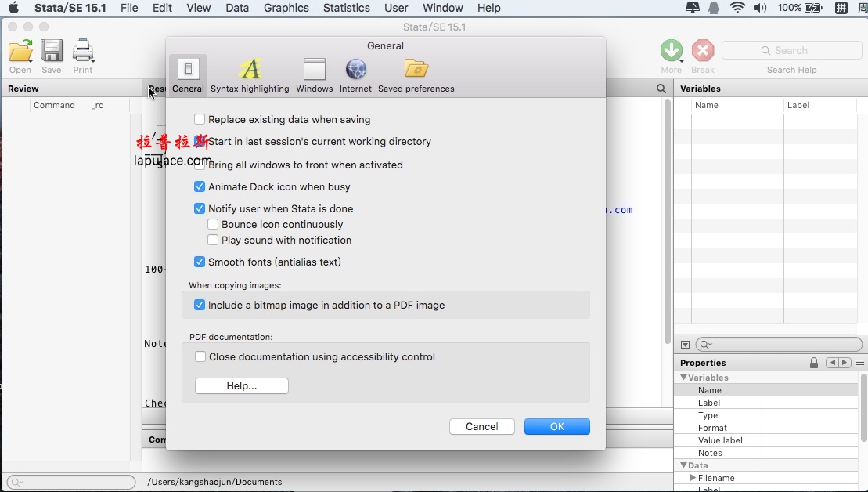Toggle Notify user when Stata is done

click(x=200, y=209)
